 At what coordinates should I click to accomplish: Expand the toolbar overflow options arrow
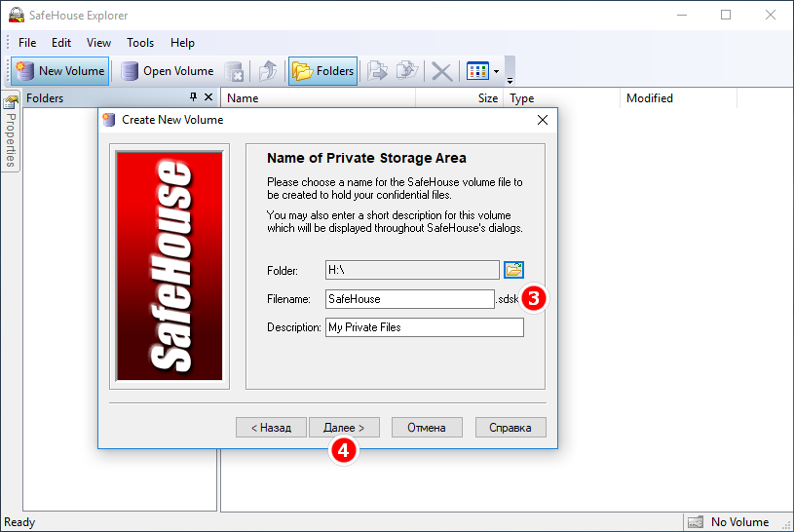pos(510,80)
